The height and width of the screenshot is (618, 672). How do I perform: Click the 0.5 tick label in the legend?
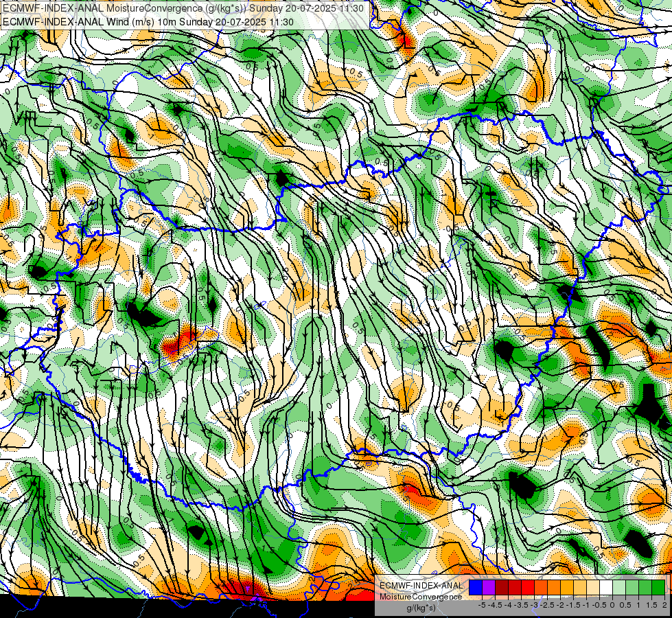point(626,605)
